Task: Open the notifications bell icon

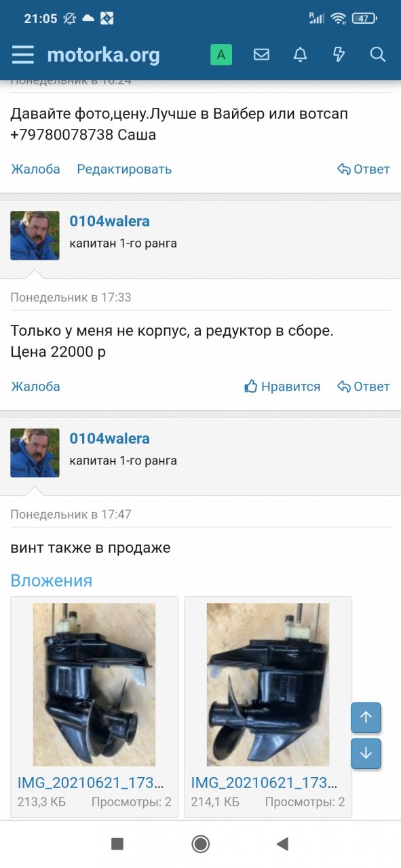Action: pyautogui.click(x=300, y=55)
